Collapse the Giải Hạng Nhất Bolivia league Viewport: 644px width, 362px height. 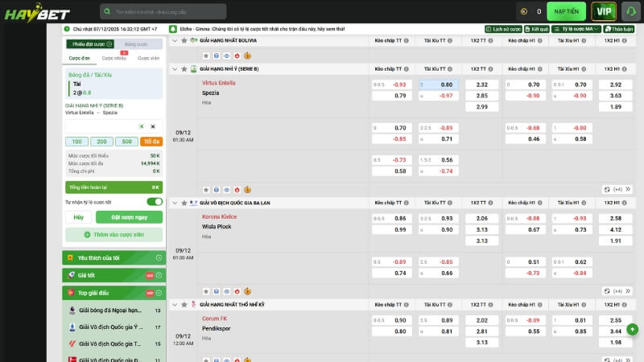[175, 40]
